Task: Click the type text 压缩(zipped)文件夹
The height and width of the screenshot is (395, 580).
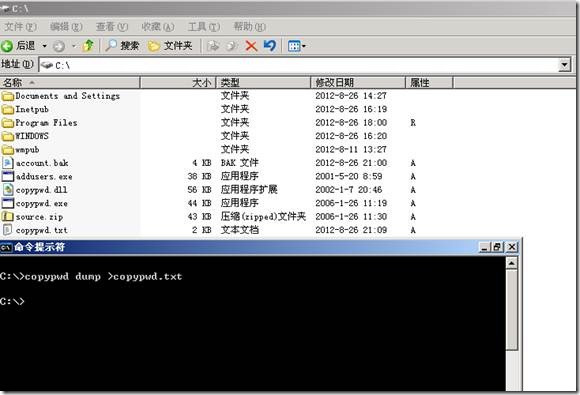Action: point(263,217)
